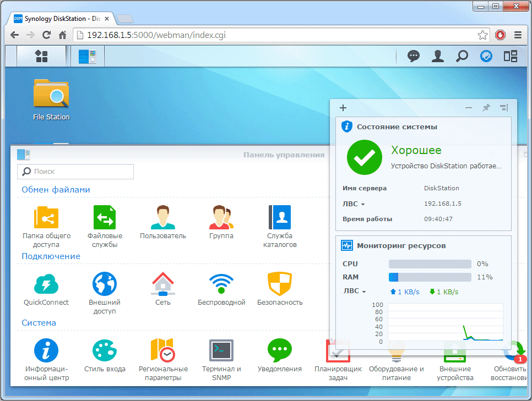The image size is (532, 401).
Task: Open the Сеть network settings
Action: (163, 289)
